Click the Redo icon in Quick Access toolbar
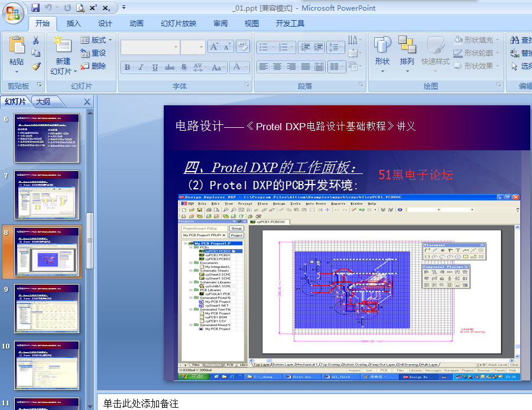The width and height of the screenshot is (532, 410). click(x=67, y=8)
